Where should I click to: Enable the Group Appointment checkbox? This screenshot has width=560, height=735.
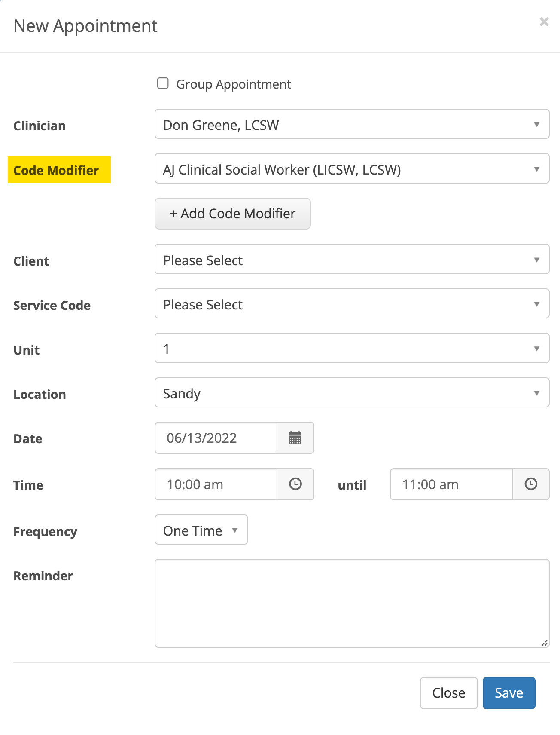(163, 83)
